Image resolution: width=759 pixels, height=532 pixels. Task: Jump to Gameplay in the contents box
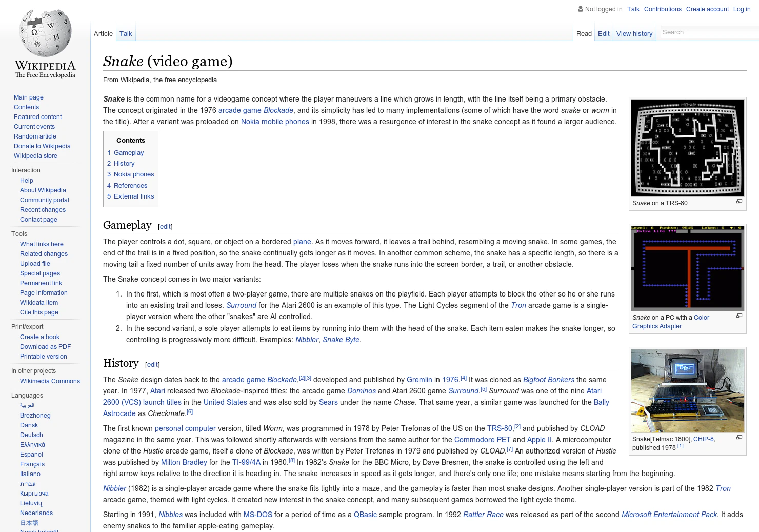(126, 153)
